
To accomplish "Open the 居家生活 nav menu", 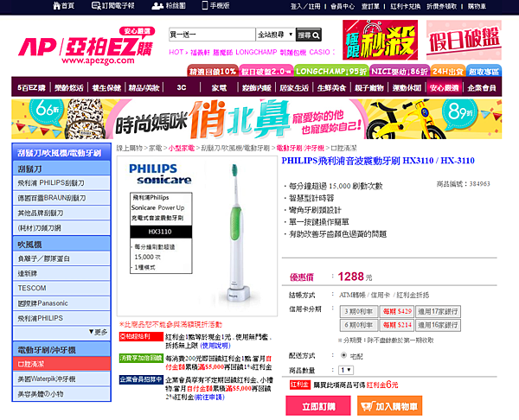I will pyautogui.click(x=294, y=87).
